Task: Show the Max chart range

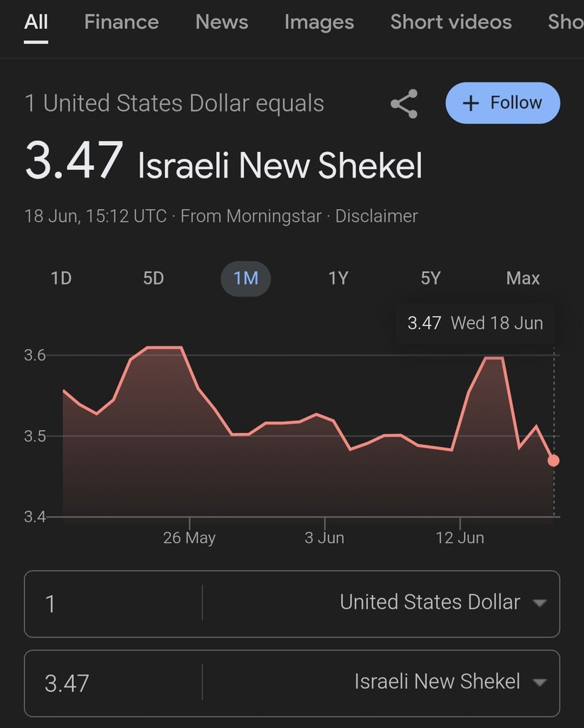Action: 523,279
